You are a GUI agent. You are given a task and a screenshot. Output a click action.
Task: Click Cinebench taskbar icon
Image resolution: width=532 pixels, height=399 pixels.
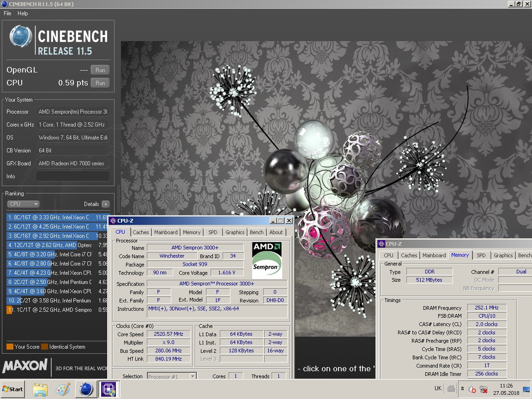point(86,389)
